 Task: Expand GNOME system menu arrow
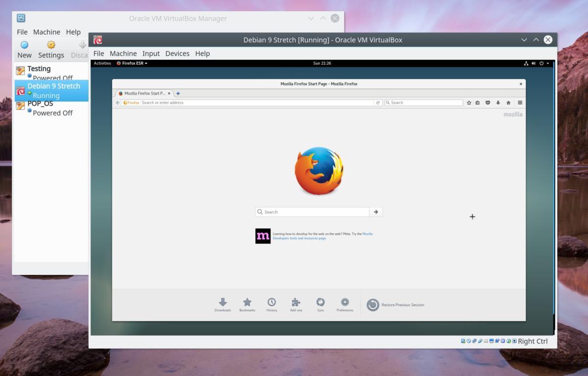[547, 63]
